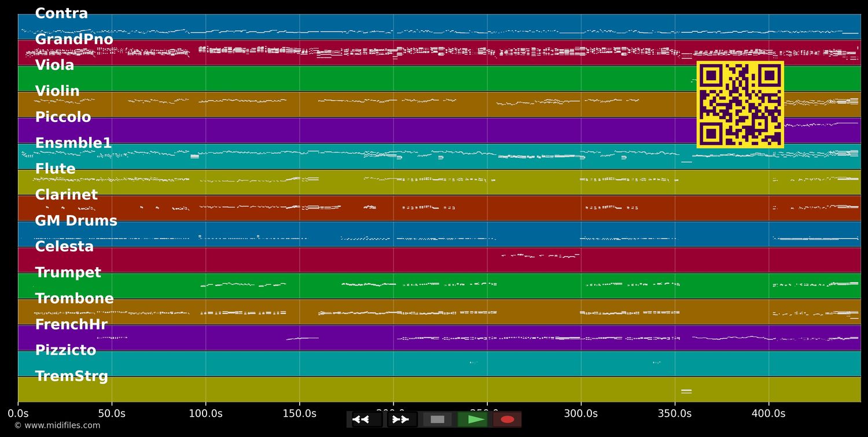Jump to the 100.0s timeline marker

coord(205,414)
